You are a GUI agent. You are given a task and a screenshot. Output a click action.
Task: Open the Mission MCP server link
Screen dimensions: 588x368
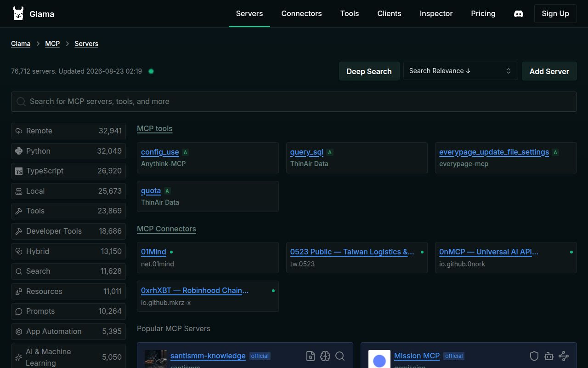tap(417, 356)
